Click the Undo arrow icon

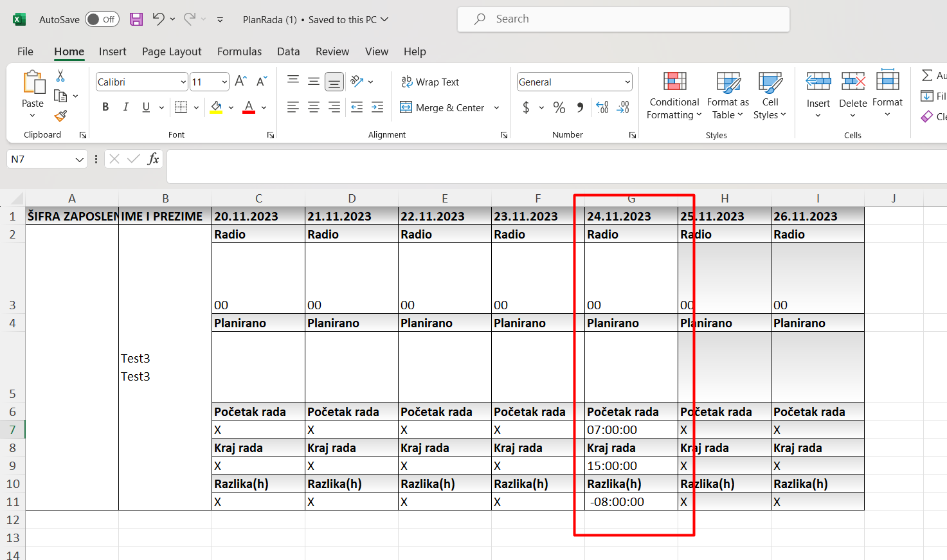[158, 19]
